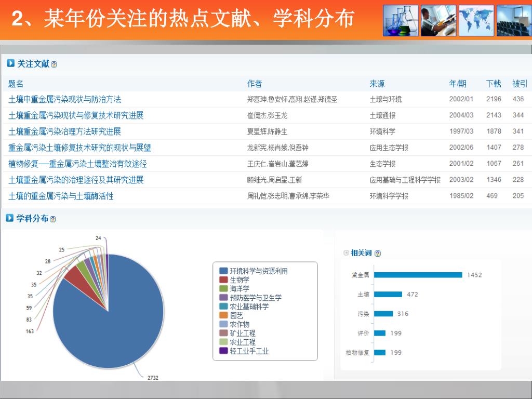Open article 重金属污染土壤修复技术研究的现状与展望

(79, 148)
